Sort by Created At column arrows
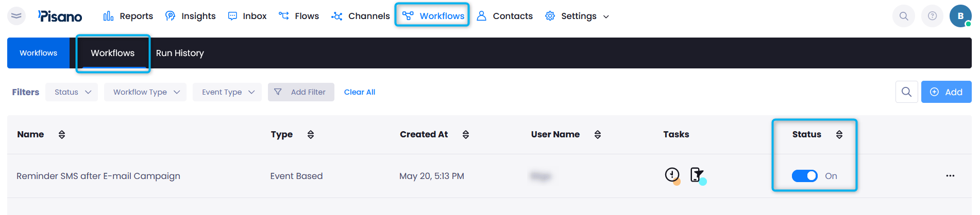 (x=465, y=135)
